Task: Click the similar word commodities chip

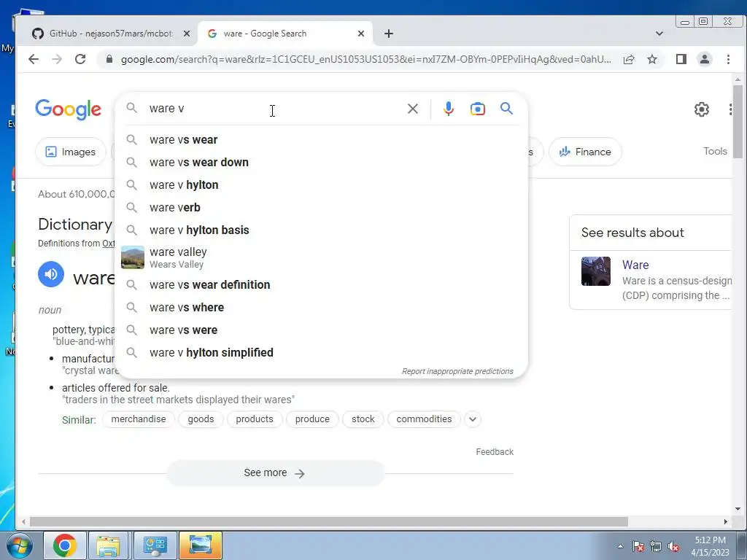Action: point(424,419)
